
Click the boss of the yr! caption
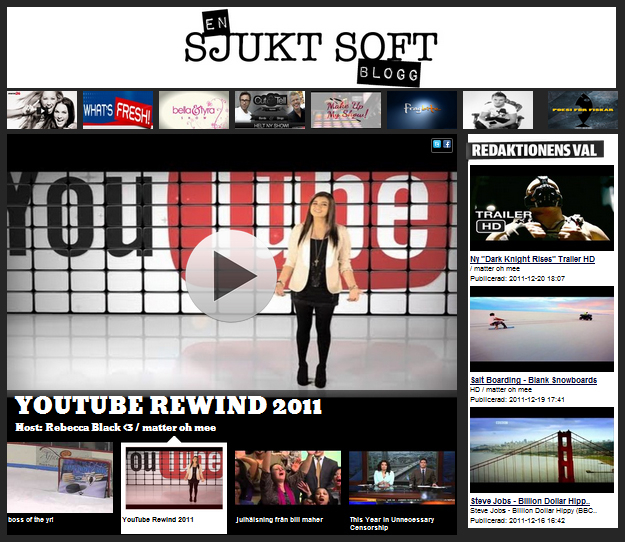[31, 520]
